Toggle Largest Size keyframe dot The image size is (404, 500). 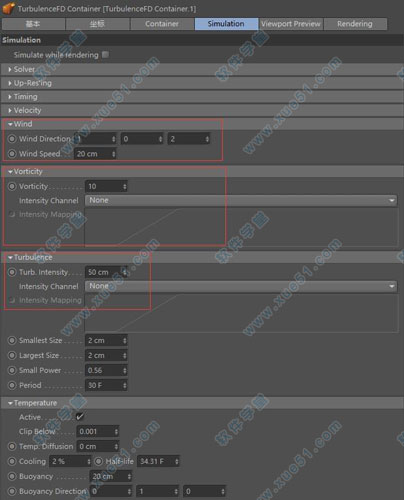(x=12, y=355)
